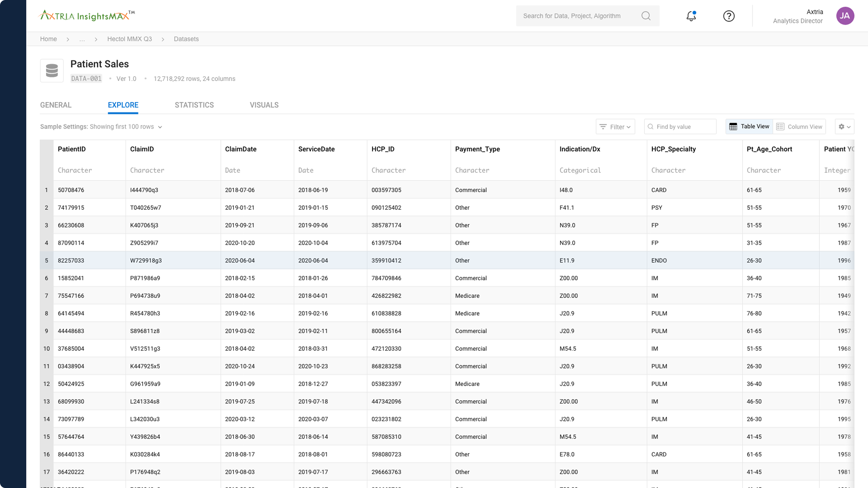Click the JA user avatar
Screen dimensions: 868x488
pyautogui.click(x=845, y=16)
